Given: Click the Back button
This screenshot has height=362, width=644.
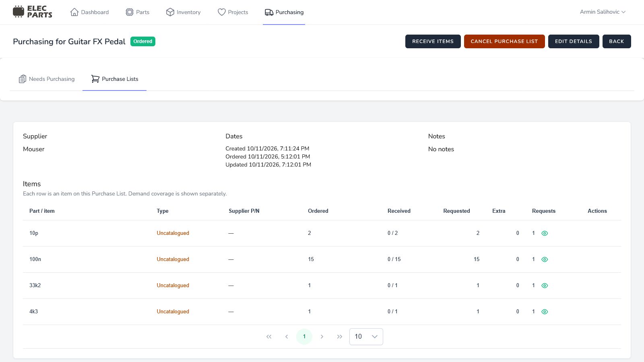Looking at the screenshot, I should (x=617, y=41).
